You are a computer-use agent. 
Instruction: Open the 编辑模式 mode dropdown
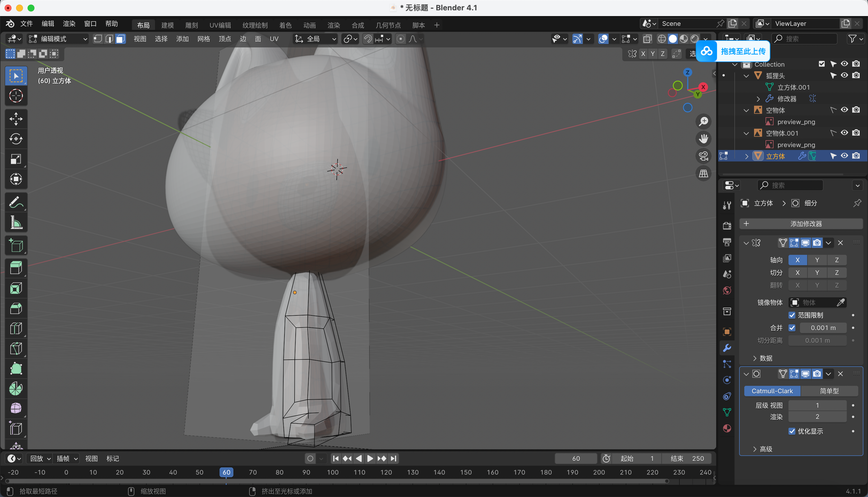tap(57, 39)
